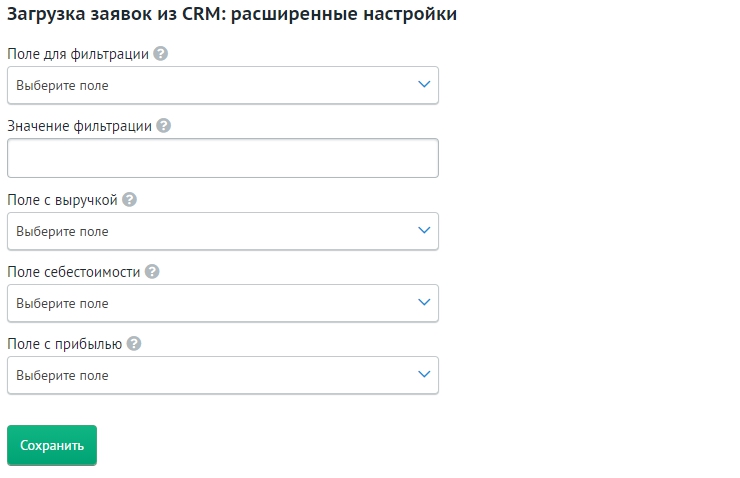Viewport: 740px width, 478px height.
Task: Click the "Значение фильтрации" label text
Action: [80, 126]
